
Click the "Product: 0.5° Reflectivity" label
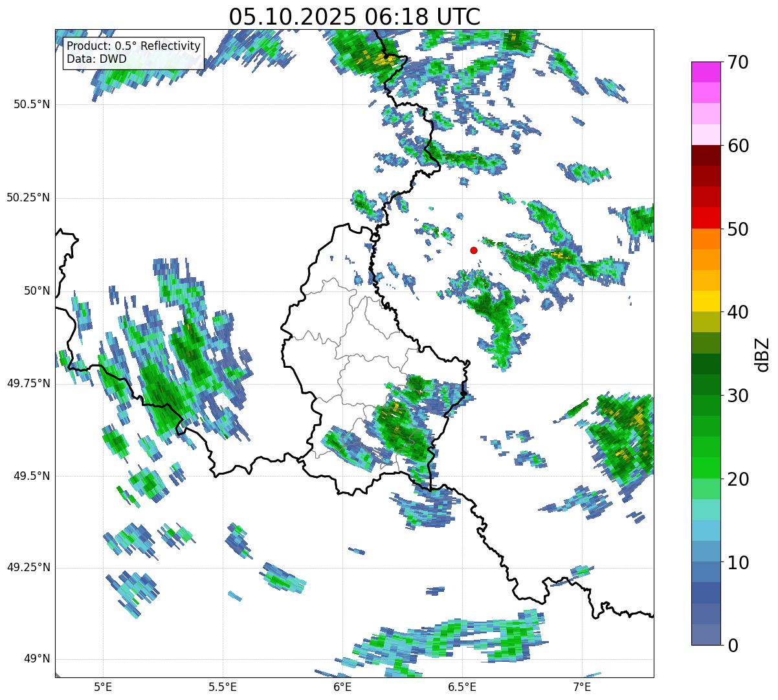pyautogui.click(x=133, y=47)
